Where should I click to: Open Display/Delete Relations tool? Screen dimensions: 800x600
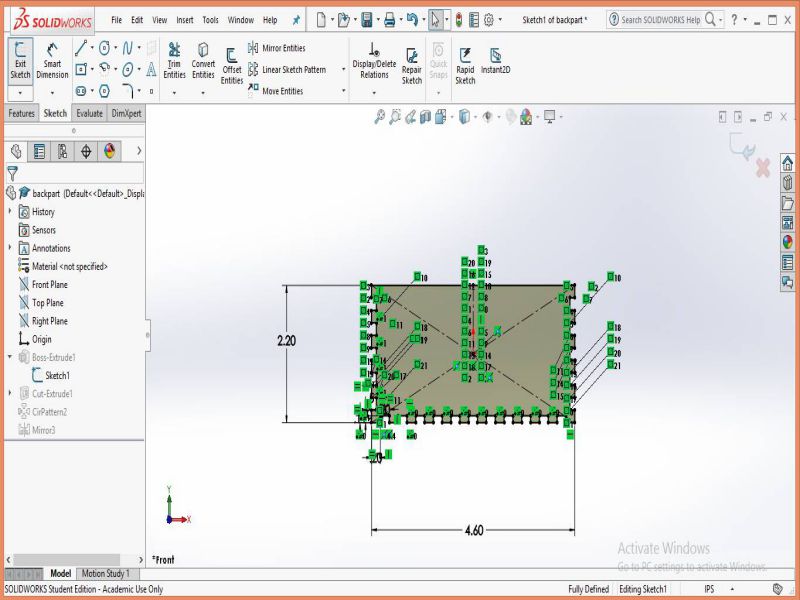point(374,61)
